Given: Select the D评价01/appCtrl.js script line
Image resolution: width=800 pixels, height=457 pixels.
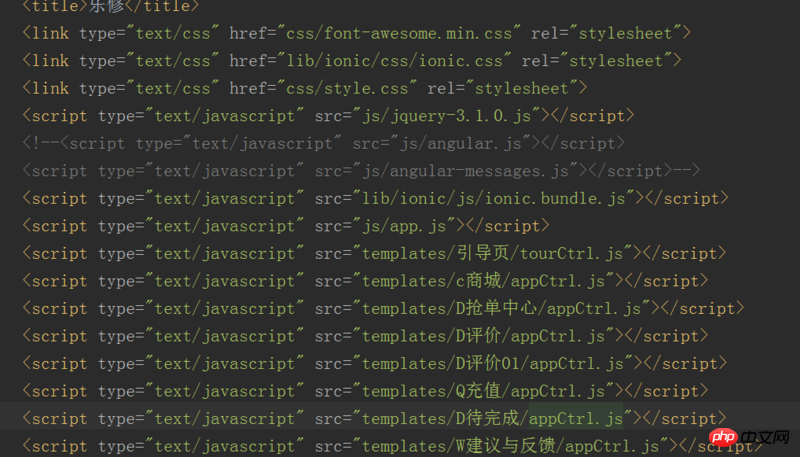Looking at the screenshot, I should (x=374, y=364).
